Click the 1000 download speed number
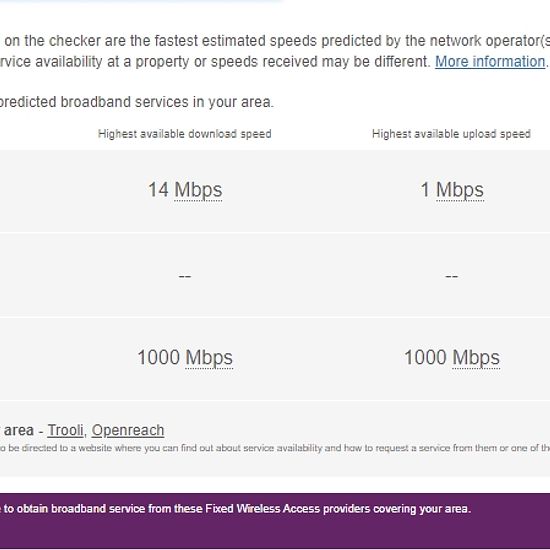 pyautogui.click(x=159, y=357)
